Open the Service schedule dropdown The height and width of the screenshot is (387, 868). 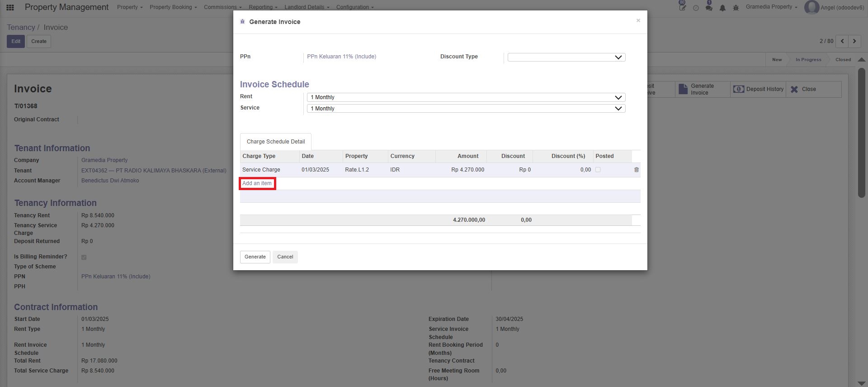466,109
